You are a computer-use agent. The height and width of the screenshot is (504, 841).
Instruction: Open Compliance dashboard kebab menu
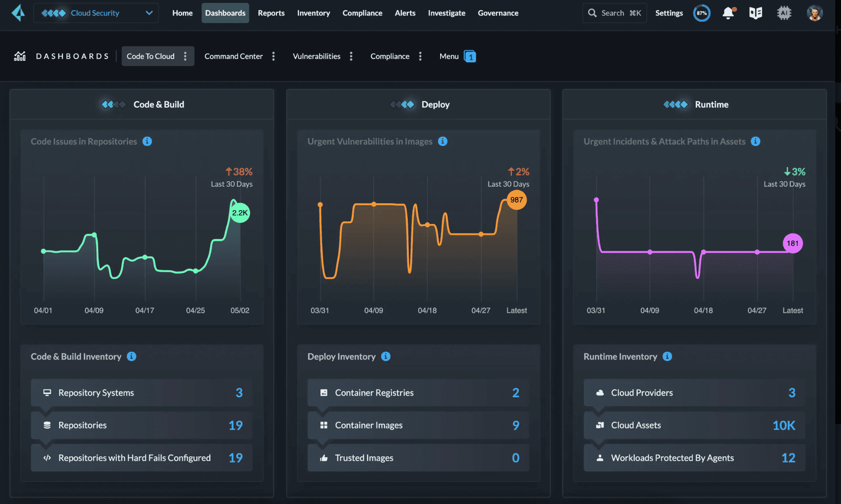(420, 56)
